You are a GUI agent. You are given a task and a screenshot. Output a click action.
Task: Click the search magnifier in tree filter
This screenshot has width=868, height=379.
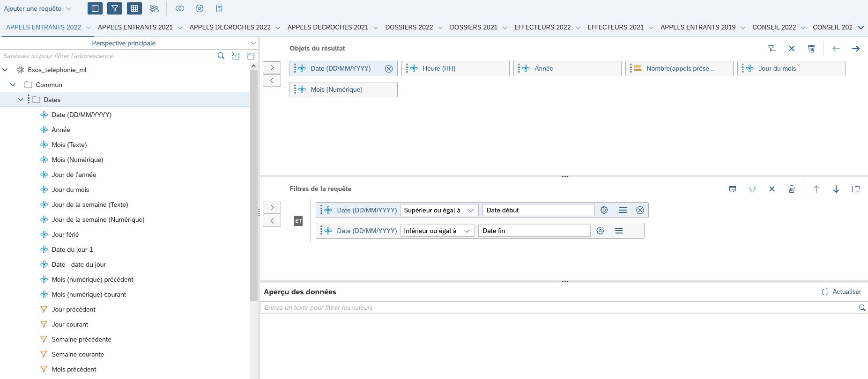point(221,56)
